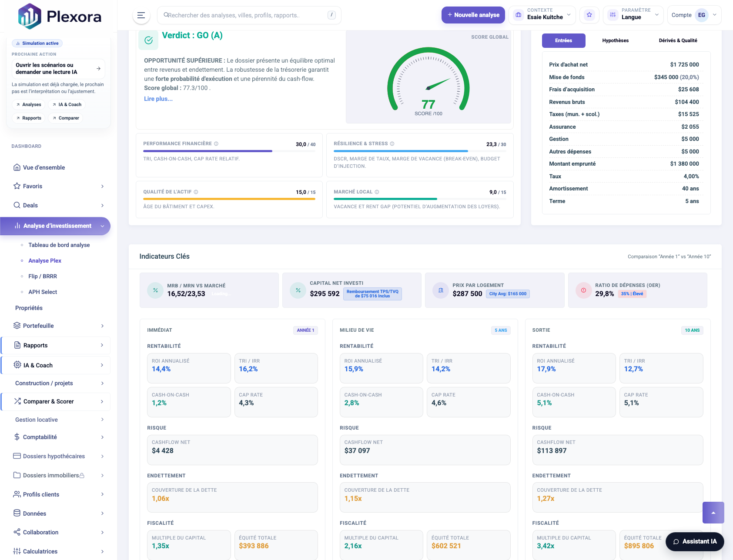Image resolution: width=733 pixels, height=560 pixels.
Task: Expand the Contexte Esaie Kuitche dropdown
Action: (542, 15)
